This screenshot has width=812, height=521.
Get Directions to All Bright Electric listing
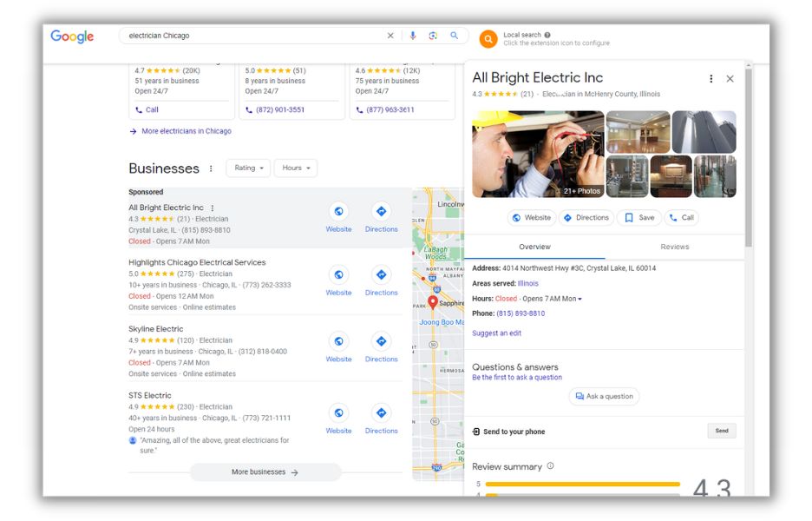[x=381, y=218]
